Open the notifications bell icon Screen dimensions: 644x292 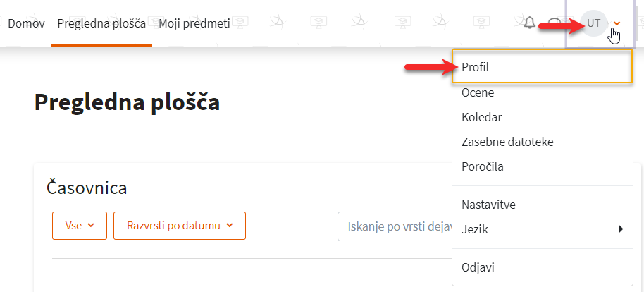click(530, 23)
